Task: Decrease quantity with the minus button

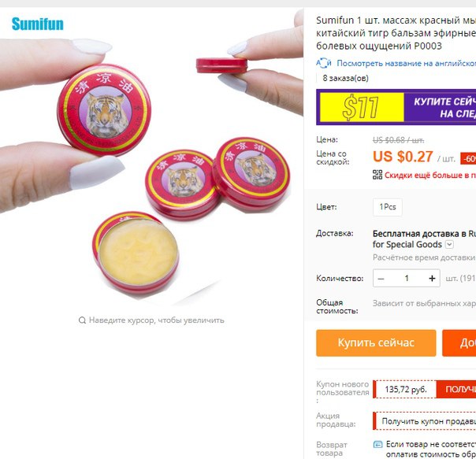Action: pyautogui.click(x=381, y=279)
